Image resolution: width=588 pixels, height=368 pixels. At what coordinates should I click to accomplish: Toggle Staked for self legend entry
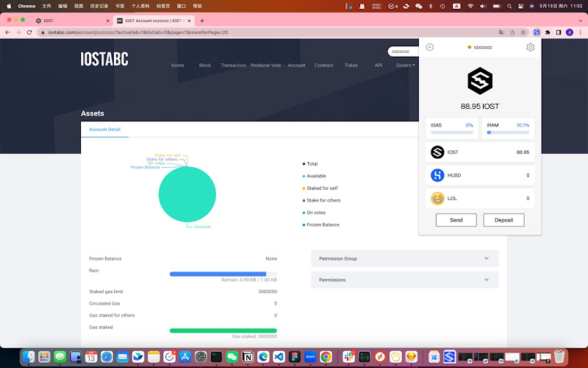click(320, 188)
